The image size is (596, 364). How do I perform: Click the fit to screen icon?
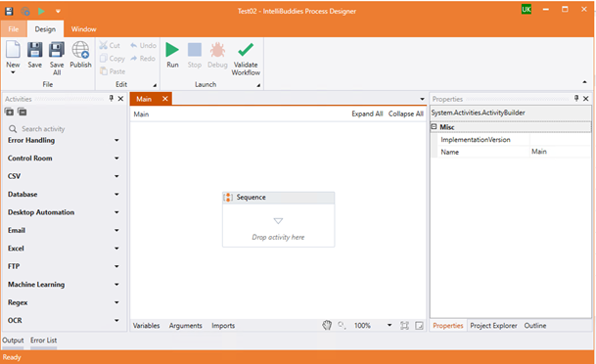pos(404,326)
